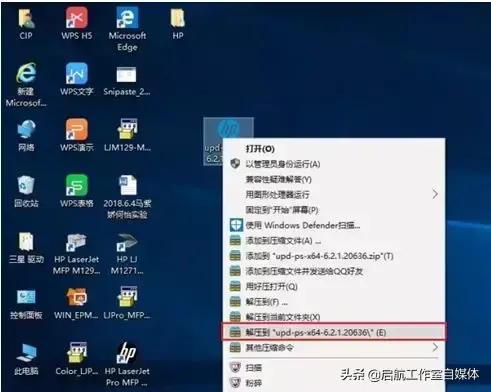Open the WPS表格 shortcut
The image size is (491, 392).
point(77,191)
